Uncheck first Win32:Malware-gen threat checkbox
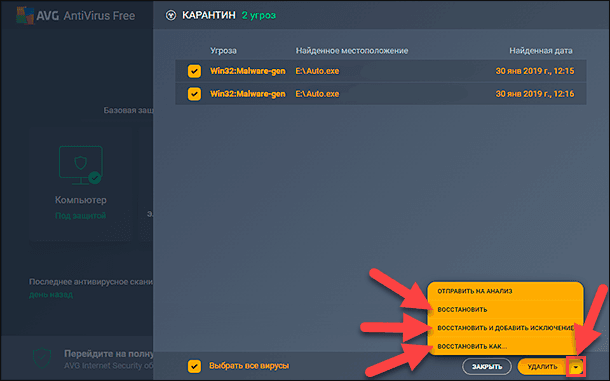This screenshot has height=381, width=610. click(x=194, y=71)
